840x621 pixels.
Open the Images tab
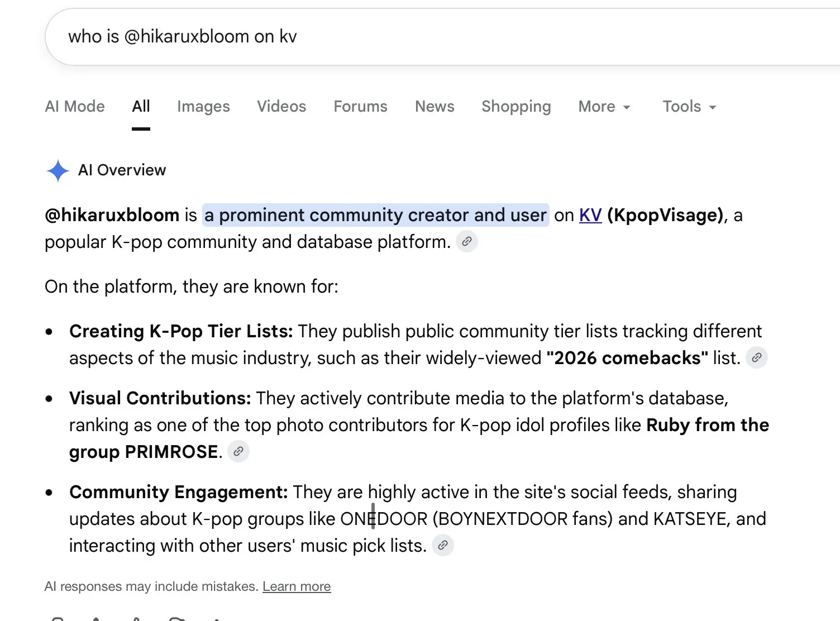pyautogui.click(x=203, y=106)
